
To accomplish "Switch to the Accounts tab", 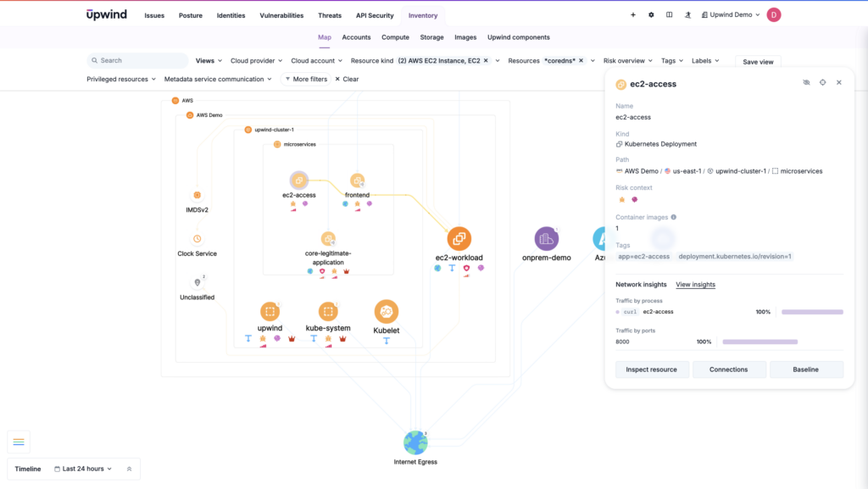I will pyautogui.click(x=356, y=37).
